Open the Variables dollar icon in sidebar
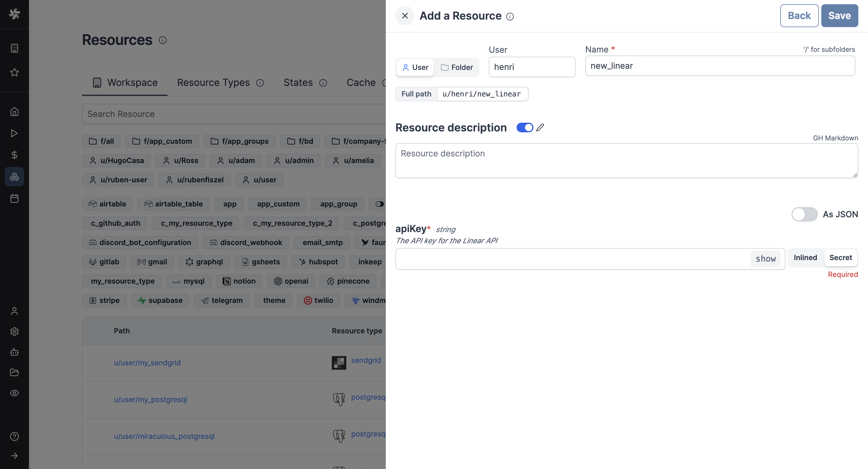Screen dimensions: 868x469 [14, 155]
